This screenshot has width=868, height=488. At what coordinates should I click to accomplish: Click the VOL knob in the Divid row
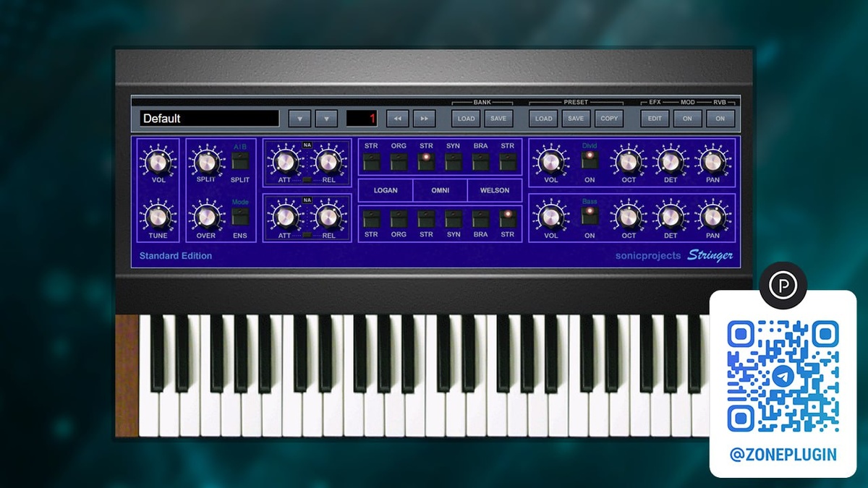coord(551,161)
